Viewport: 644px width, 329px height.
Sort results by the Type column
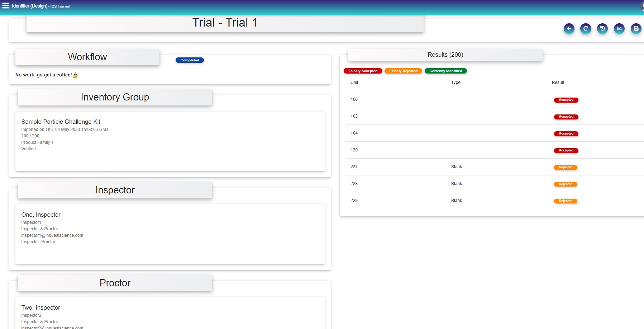click(455, 83)
